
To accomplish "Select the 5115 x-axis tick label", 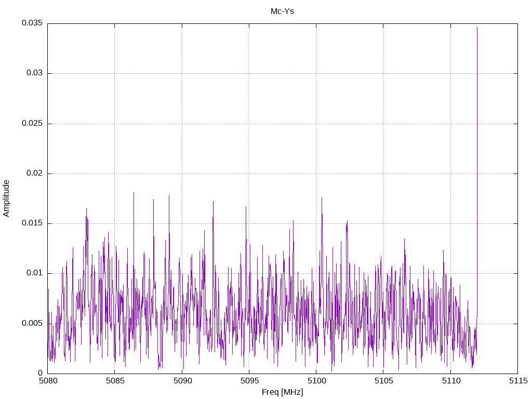I will 517,381.
